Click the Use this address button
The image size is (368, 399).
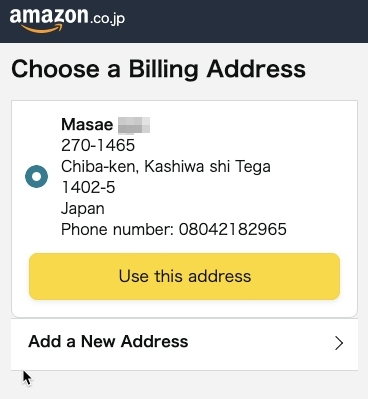pyautogui.click(x=184, y=276)
